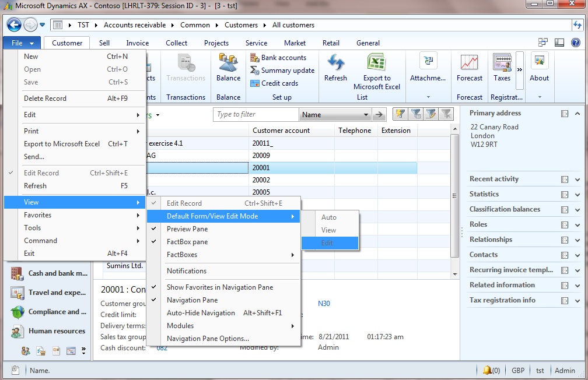Open the Travel and expense module

48,293
